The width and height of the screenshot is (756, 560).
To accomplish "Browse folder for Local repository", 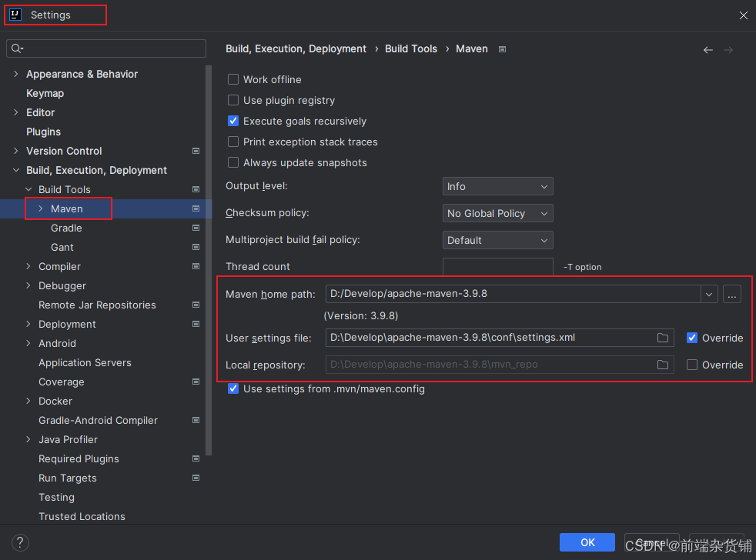I will click(x=663, y=365).
